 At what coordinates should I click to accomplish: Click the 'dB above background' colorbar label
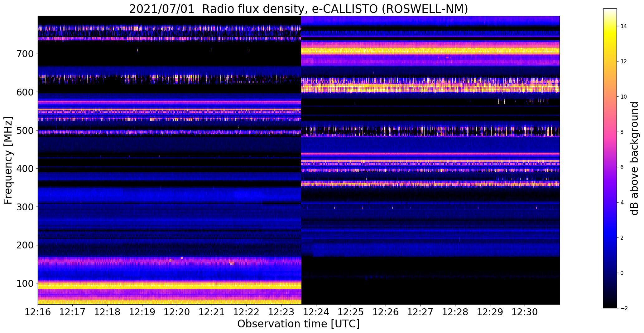[634, 158]
